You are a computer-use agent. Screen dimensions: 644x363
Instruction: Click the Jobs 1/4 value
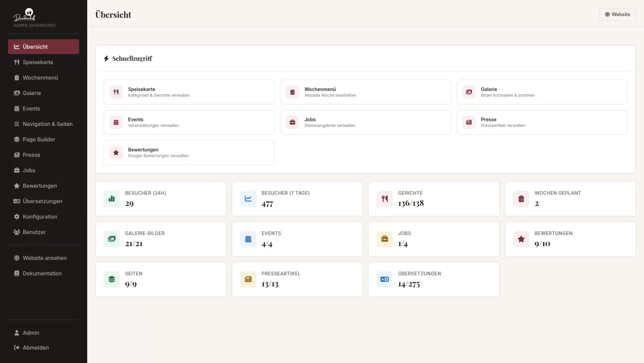tap(403, 244)
